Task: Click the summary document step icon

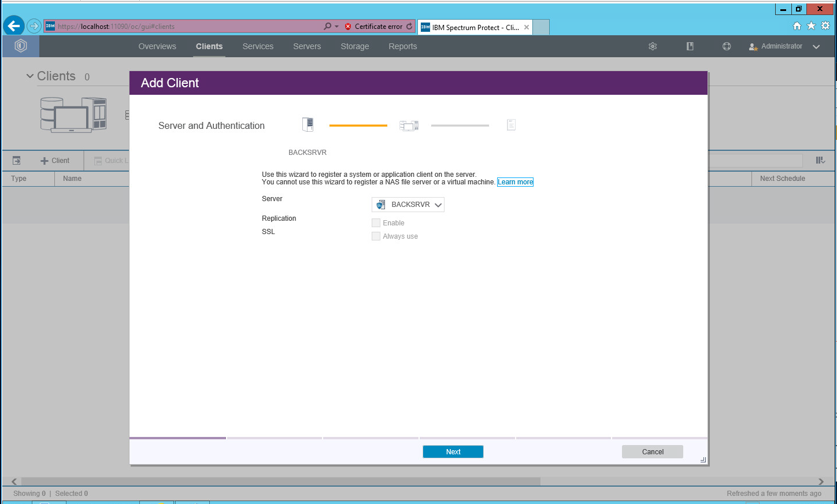Action: pos(511,125)
